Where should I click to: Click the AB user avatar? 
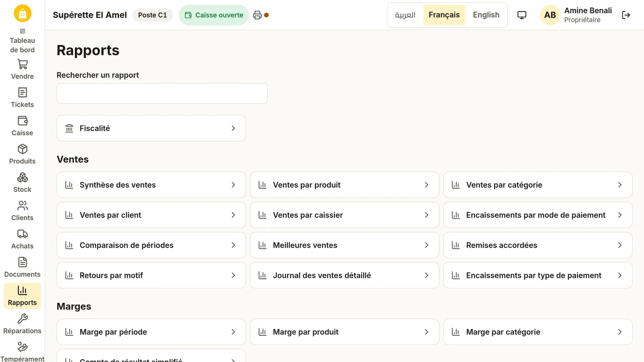click(550, 15)
